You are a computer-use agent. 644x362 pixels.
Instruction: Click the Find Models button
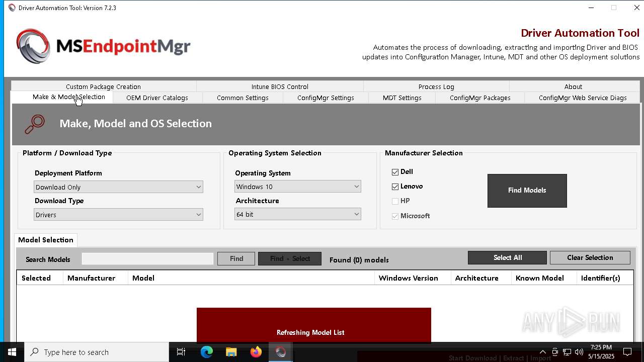(527, 191)
